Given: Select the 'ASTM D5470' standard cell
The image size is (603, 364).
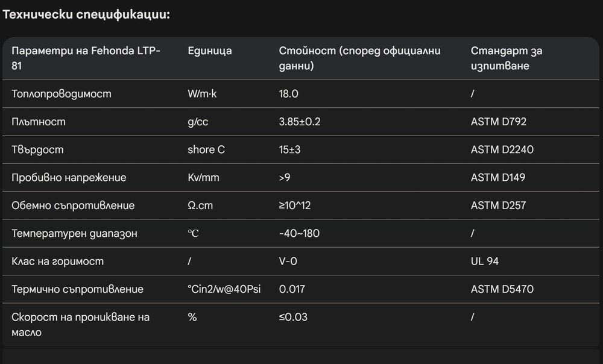Looking at the screenshot, I should 502,289.
